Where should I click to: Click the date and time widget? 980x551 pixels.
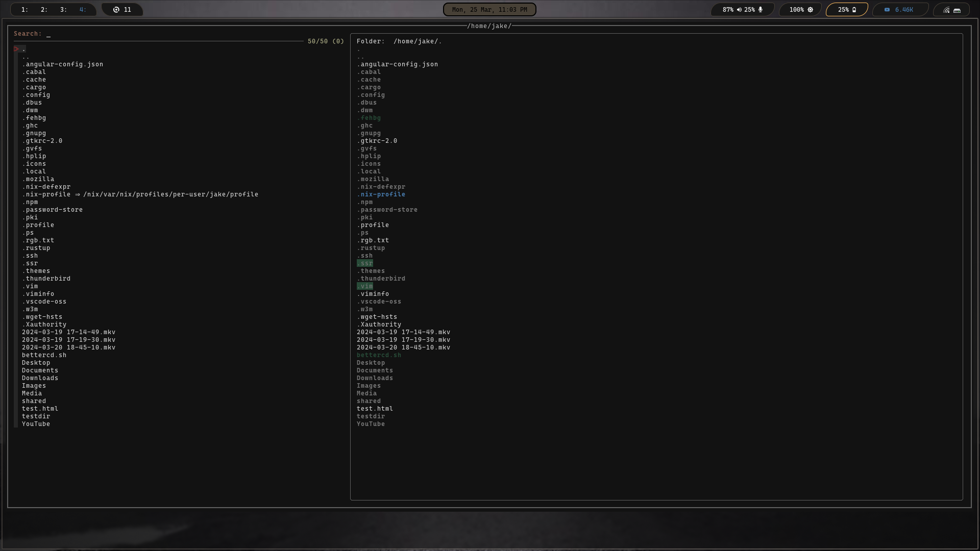(489, 10)
